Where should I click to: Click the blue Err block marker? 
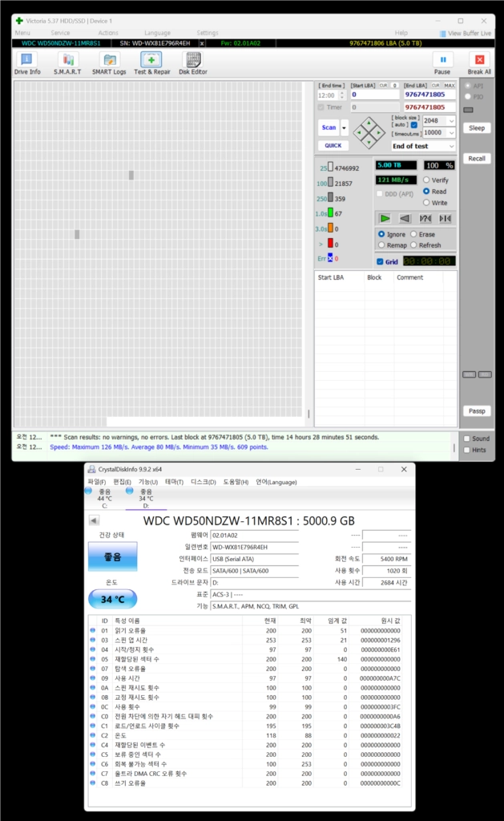(330, 257)
